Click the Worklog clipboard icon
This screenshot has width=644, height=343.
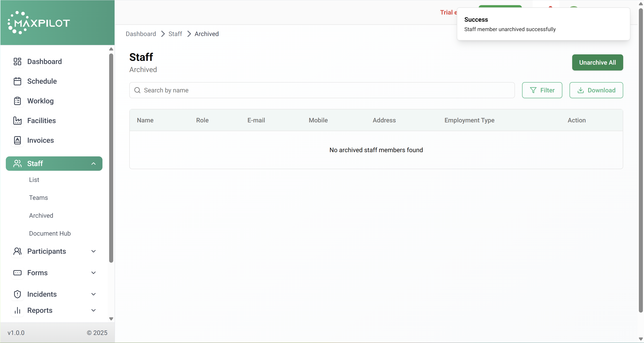click(x=17, y=101)
